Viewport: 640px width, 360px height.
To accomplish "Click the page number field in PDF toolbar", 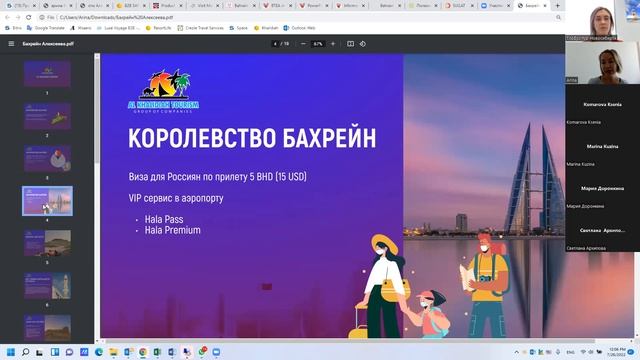I will pos(276,44).
